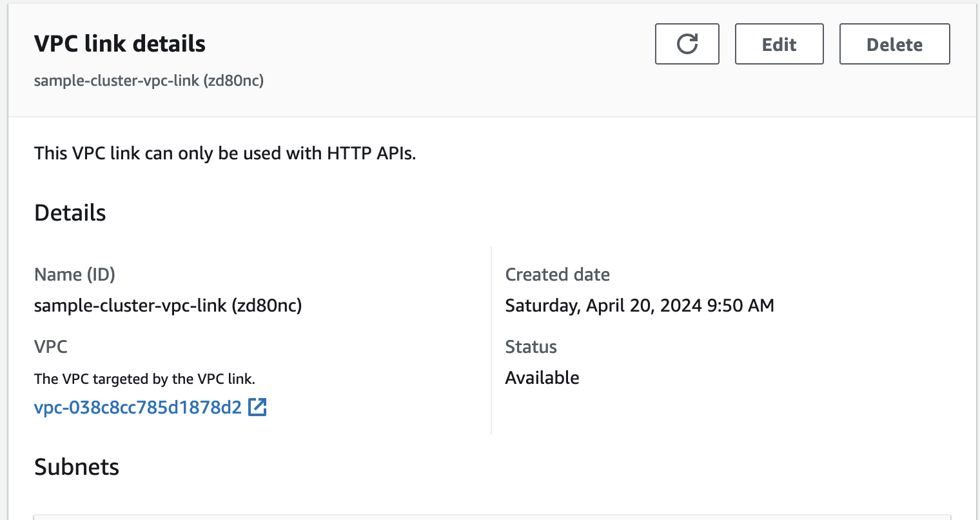Click the Subnets table top edge

point(491,516)
